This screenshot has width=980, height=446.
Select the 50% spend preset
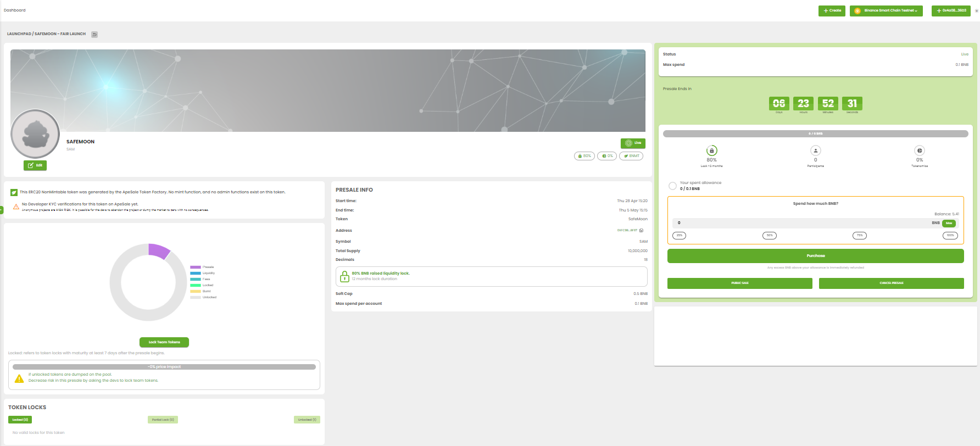click(x=770, y=236)
